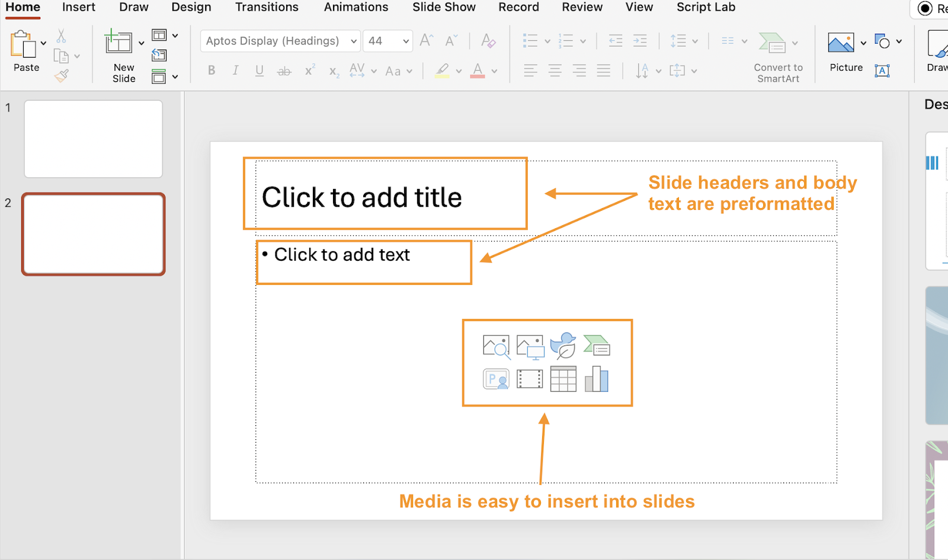This screenshot has height=560, width=948.
Task: Toggle Italic formatting
Action: point(235,71)
